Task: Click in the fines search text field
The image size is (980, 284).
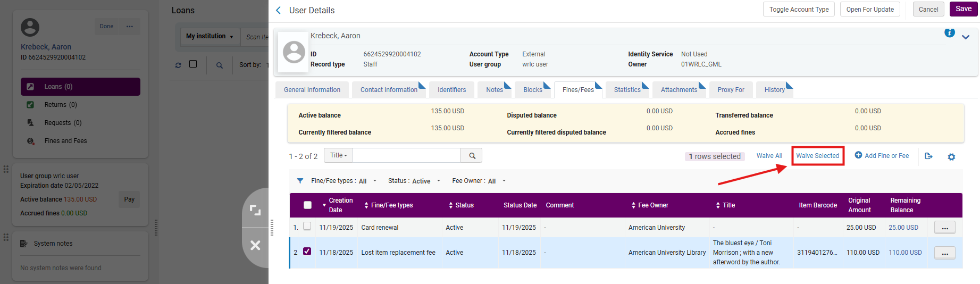Action: tap(407, 155)
